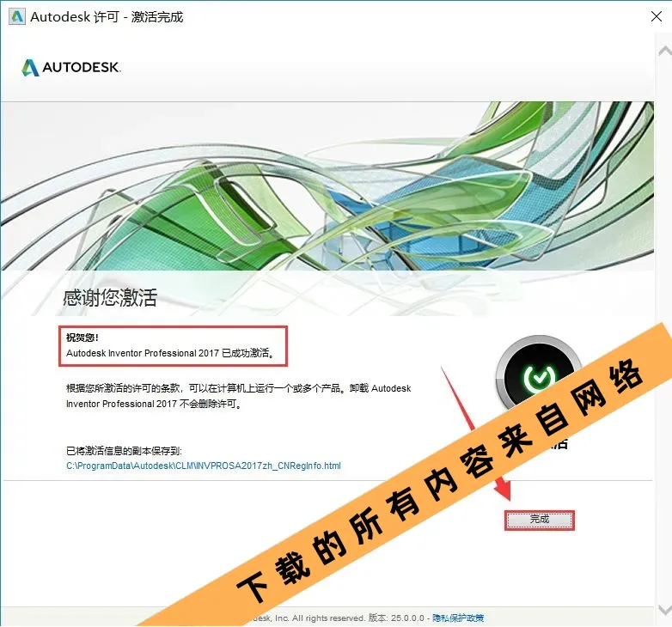The width and height of the screenshot is (672, 627).
Task: Select the 祝贺您! congratulation text
Action: tap(82, 338)
